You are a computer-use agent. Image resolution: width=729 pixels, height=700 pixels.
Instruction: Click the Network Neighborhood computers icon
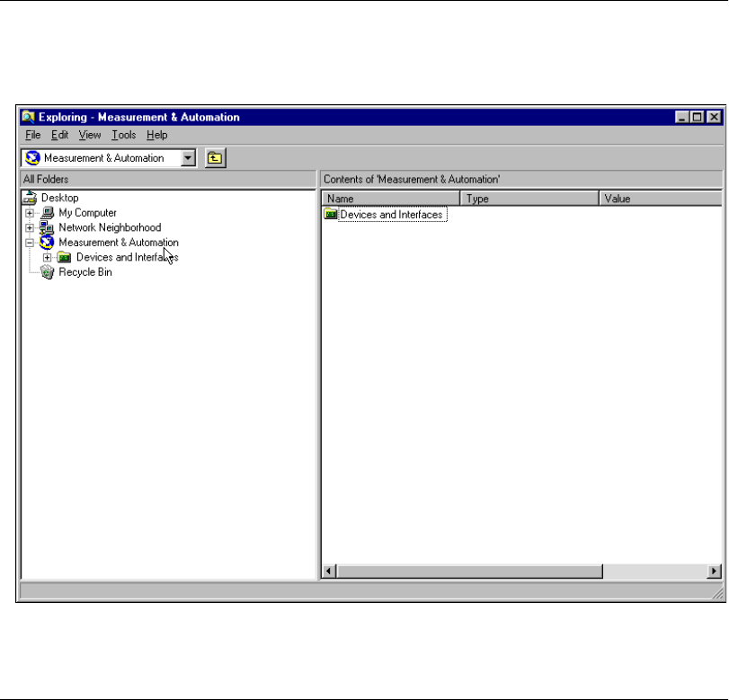[x=47, y=227]
